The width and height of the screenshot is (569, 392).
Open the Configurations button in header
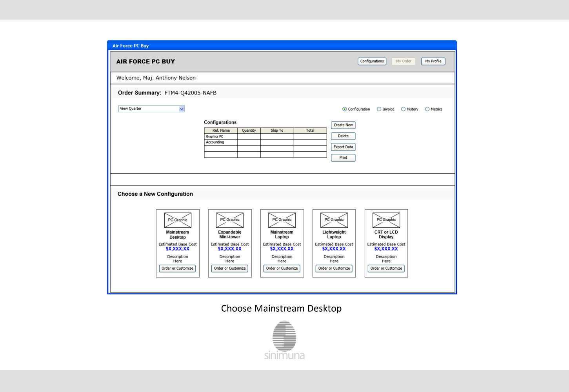(x=372, y=61)
